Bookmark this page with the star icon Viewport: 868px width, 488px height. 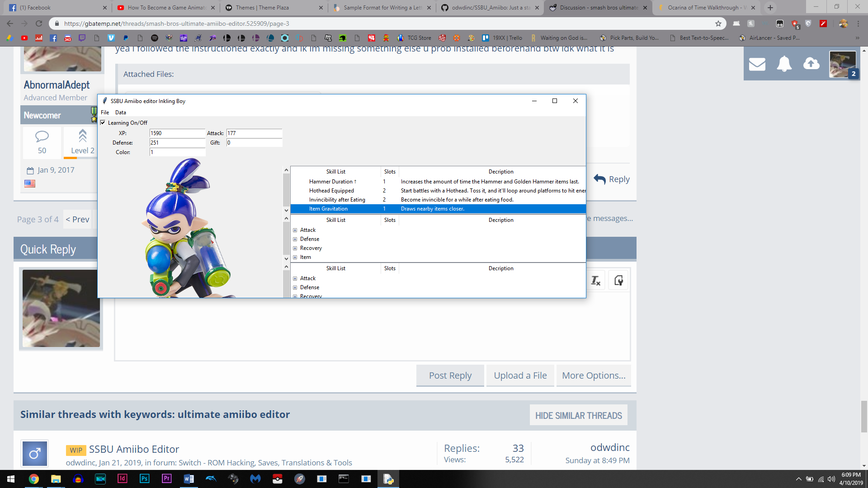tap(718, 23)
